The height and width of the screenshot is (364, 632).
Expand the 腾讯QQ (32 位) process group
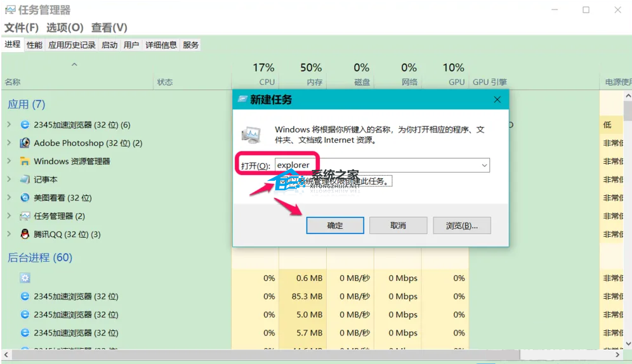click(x=9, y=235)
